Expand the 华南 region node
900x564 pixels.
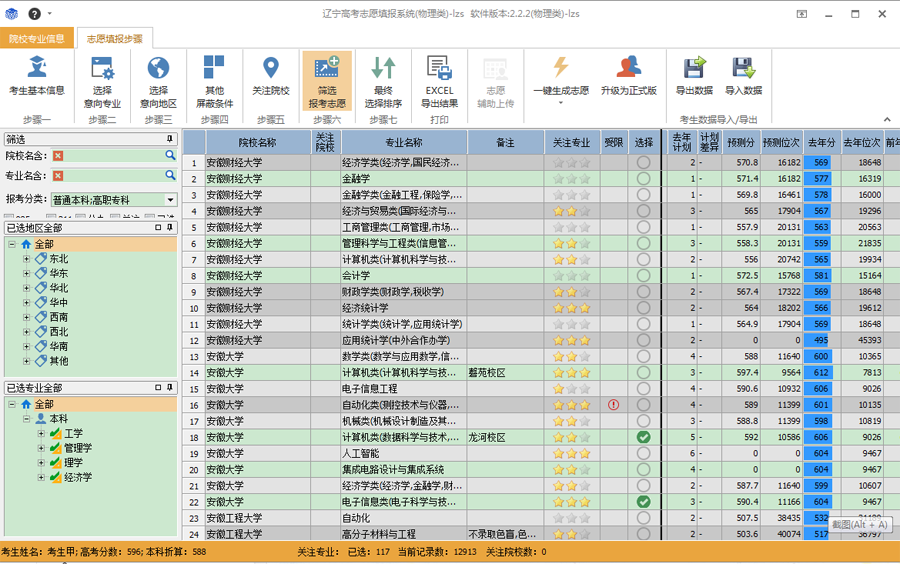26,346
